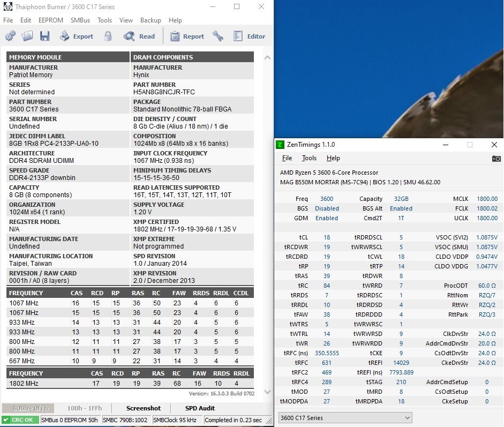The height and width of the screenshot is (427, 504).
Task: Open the Help menu in ZenTimings
Action: pyautogui.click(x=333, y=158)
